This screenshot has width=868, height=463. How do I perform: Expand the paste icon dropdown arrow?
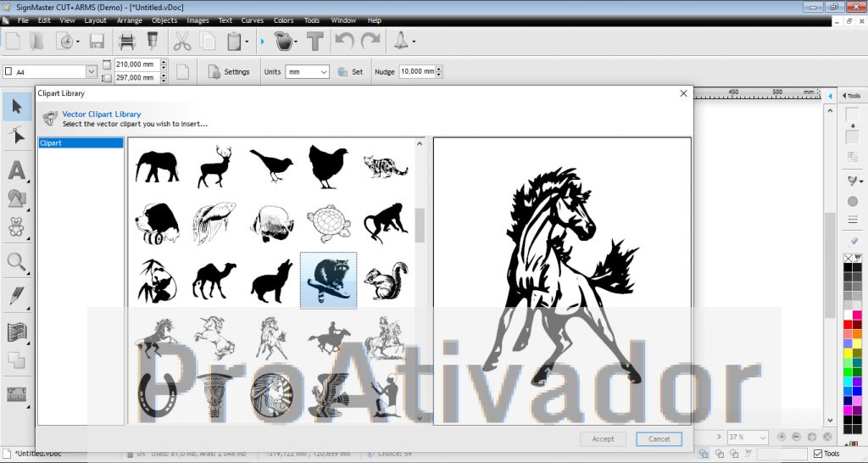click(x=247, y=42)
